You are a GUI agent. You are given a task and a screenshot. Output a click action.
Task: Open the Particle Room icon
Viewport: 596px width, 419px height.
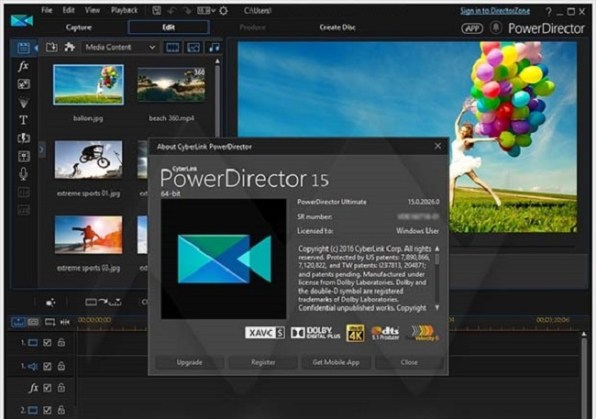24,102
